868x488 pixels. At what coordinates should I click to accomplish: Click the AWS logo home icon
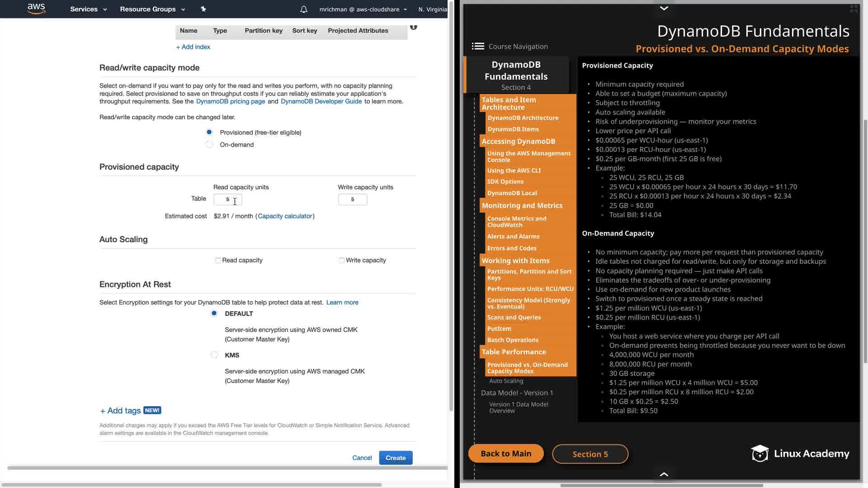(36, 9)
